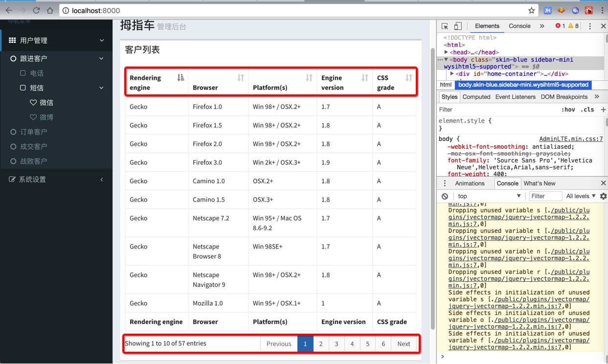Go to pagination page 3
Screen dimensions: 608x364
coord(337,344)
